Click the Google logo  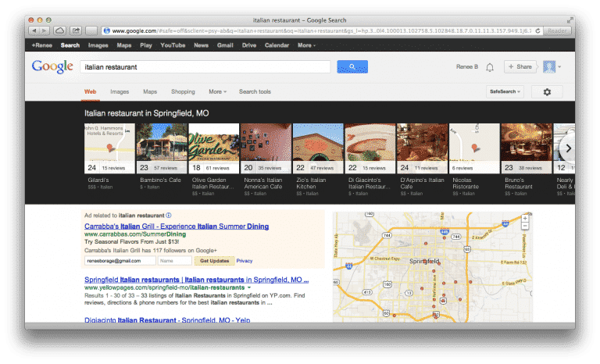coord(52,66)
